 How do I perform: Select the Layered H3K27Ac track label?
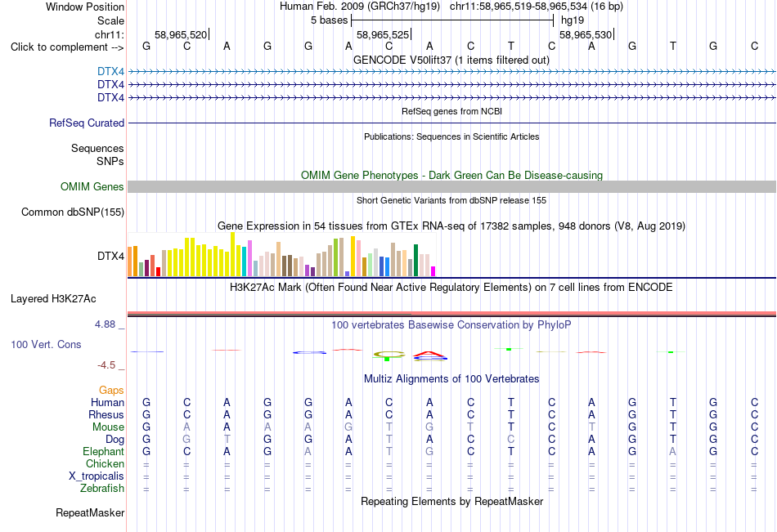(x=53, y=299)
